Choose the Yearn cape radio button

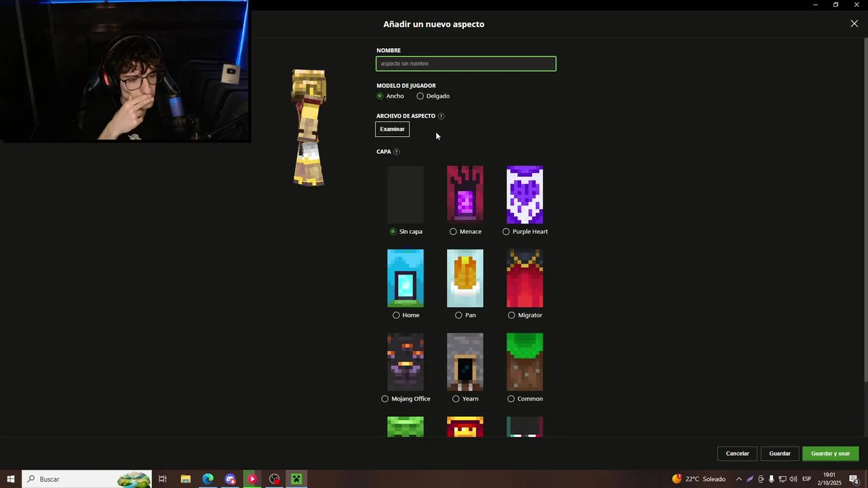(x=456, y=399)
